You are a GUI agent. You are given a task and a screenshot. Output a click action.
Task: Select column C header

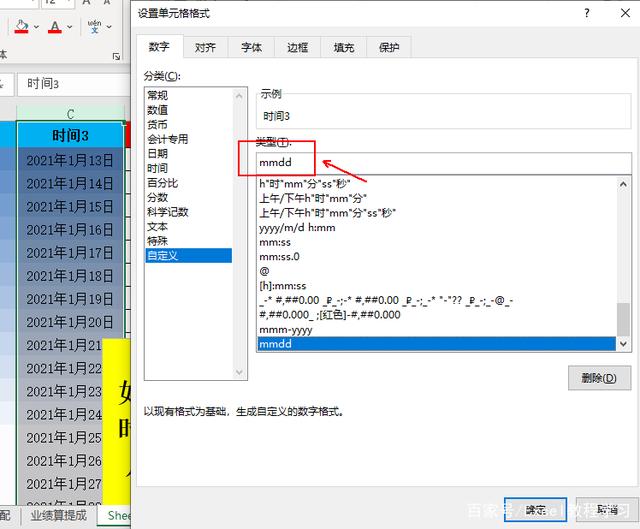tap(70, 113)
